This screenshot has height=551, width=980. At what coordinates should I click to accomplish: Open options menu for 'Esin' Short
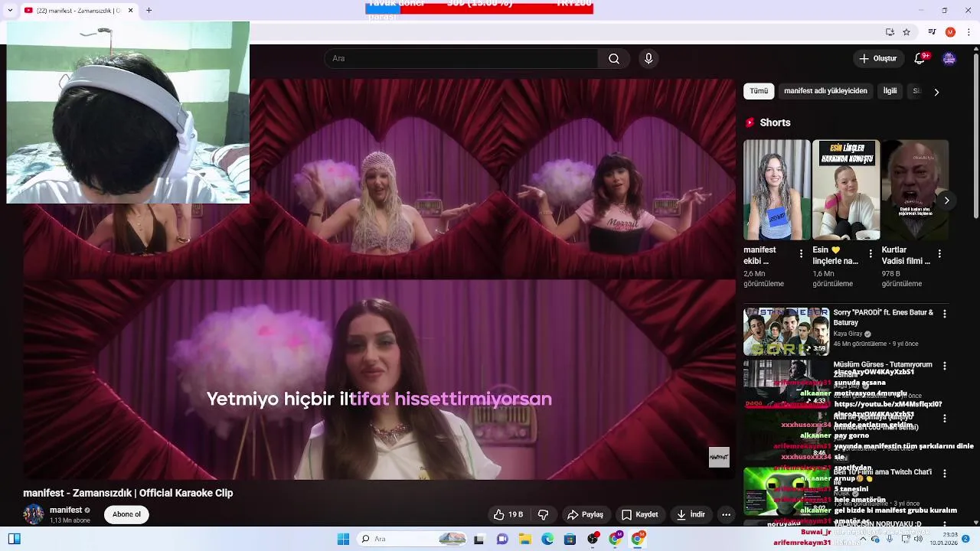pos(870,253)
